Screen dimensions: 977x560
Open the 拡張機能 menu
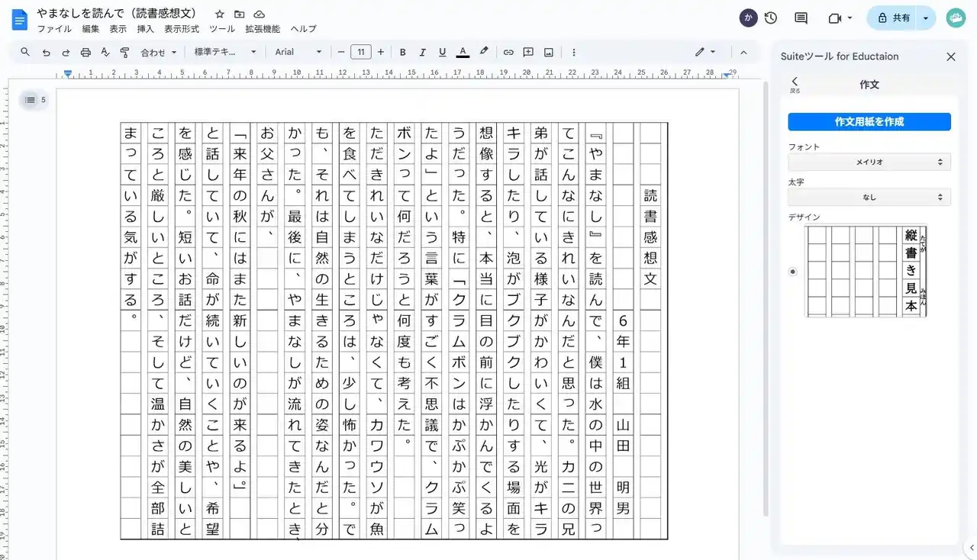tap(263, 29)
